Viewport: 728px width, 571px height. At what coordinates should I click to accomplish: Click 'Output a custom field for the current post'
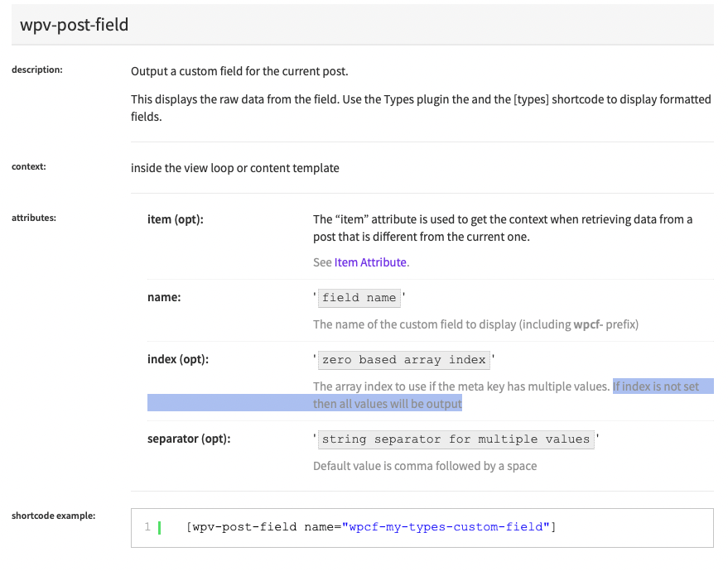[x=245, y=72]
